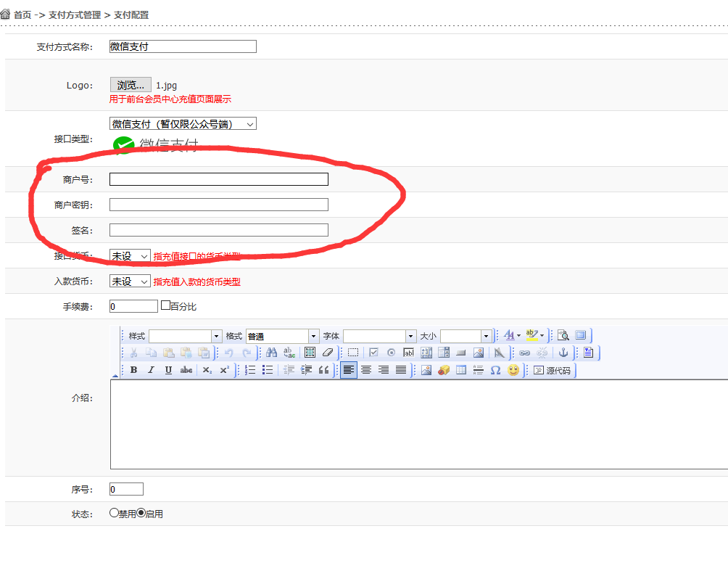Center-align the text
The height and width of the screenshot is (571, 728).
point(366,370)
